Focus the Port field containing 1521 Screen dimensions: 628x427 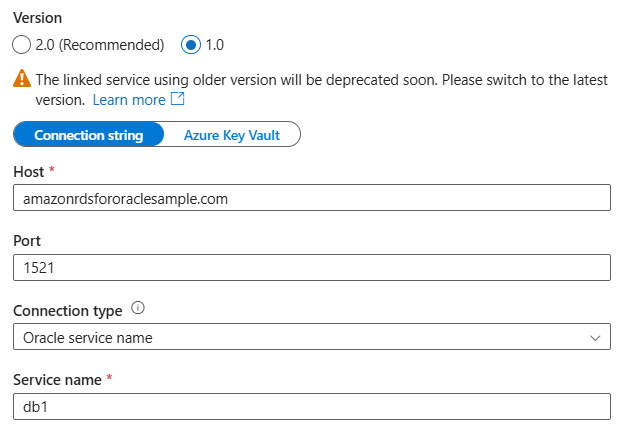pos(311,268)
